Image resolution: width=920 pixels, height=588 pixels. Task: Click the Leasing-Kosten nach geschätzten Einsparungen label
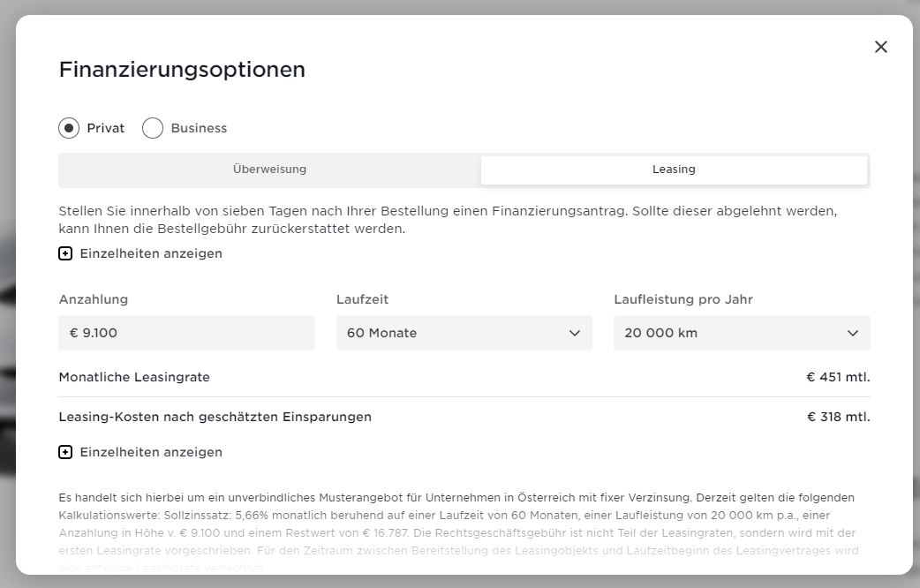[x=215, y=417]
